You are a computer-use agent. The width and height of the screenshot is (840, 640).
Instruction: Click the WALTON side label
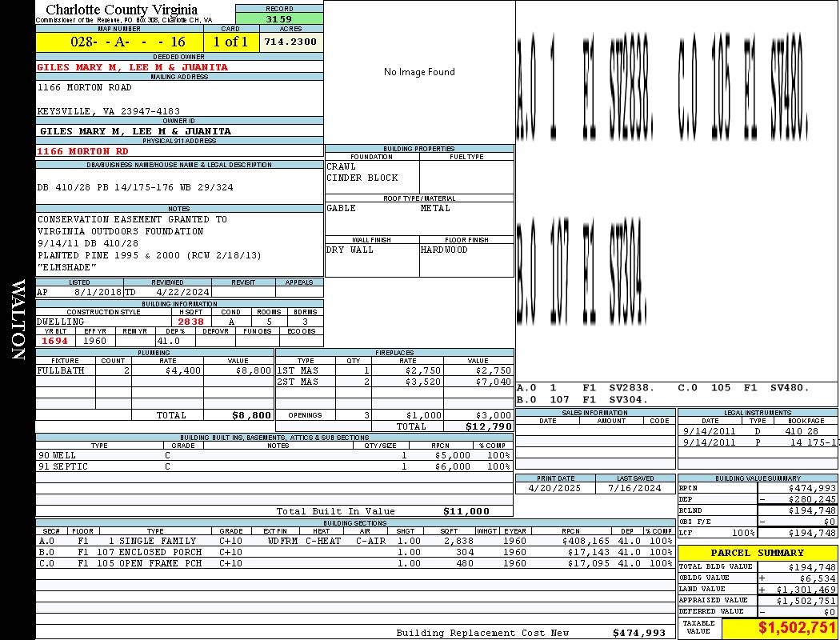coord(18,320)
